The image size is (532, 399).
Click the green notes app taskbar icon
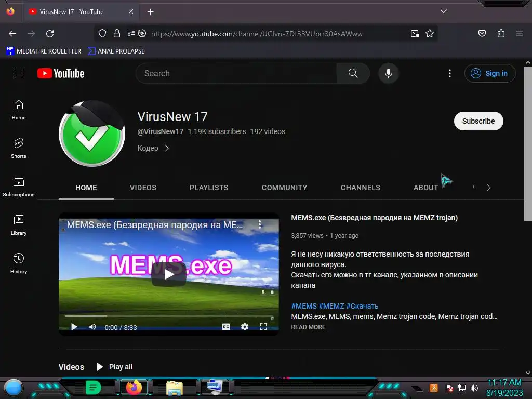[94, 388]
